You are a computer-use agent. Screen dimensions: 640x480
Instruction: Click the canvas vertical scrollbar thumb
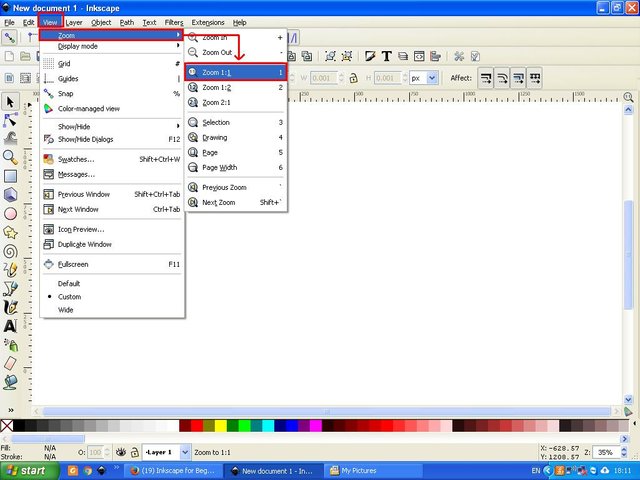tap(628, 254)
